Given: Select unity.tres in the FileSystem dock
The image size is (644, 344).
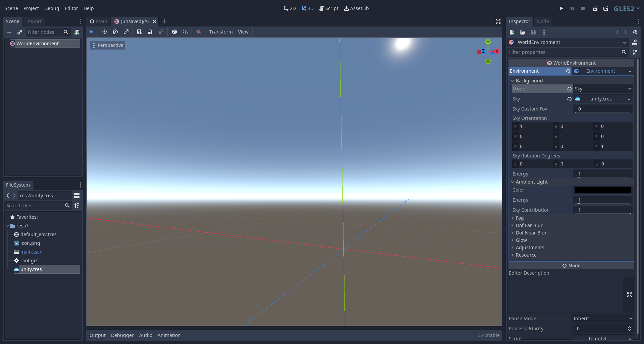Looking at the screenshot, I should [32, 269].
